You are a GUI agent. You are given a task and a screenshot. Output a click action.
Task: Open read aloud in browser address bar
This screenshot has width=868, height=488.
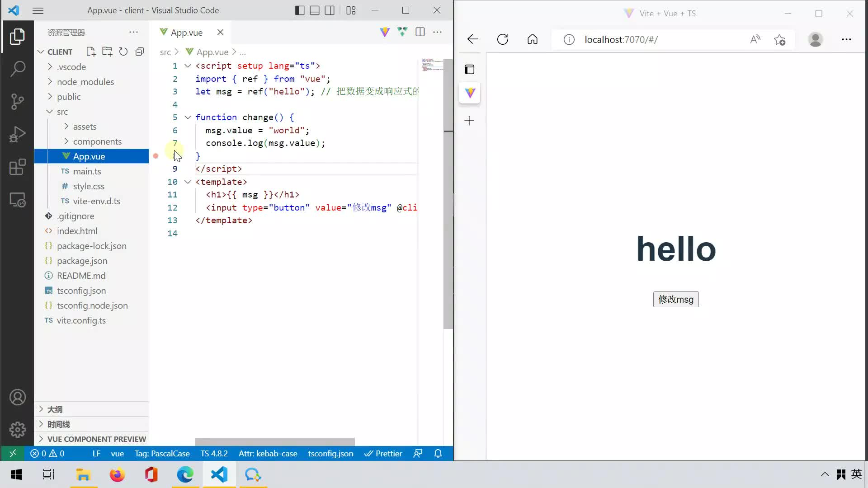tap(755, 40)
